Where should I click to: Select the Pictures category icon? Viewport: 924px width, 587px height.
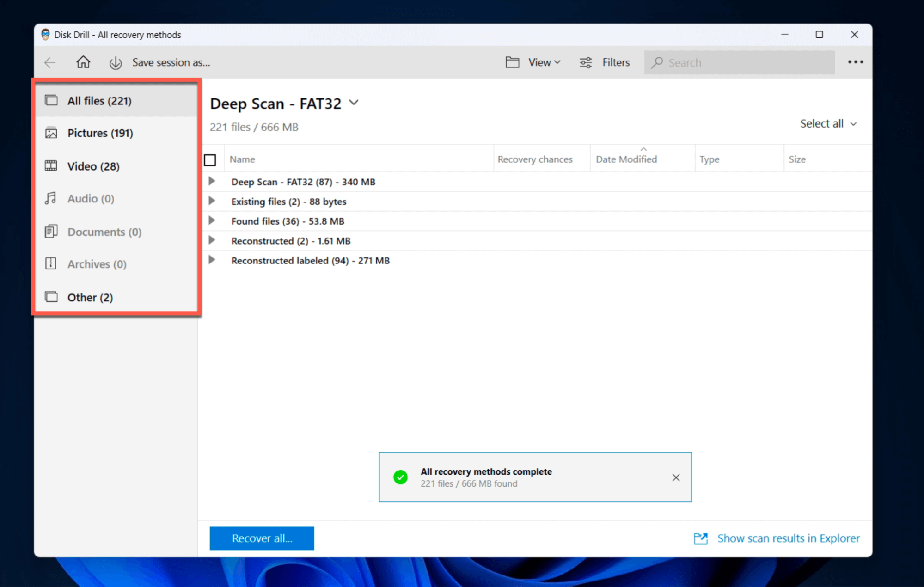51,133
